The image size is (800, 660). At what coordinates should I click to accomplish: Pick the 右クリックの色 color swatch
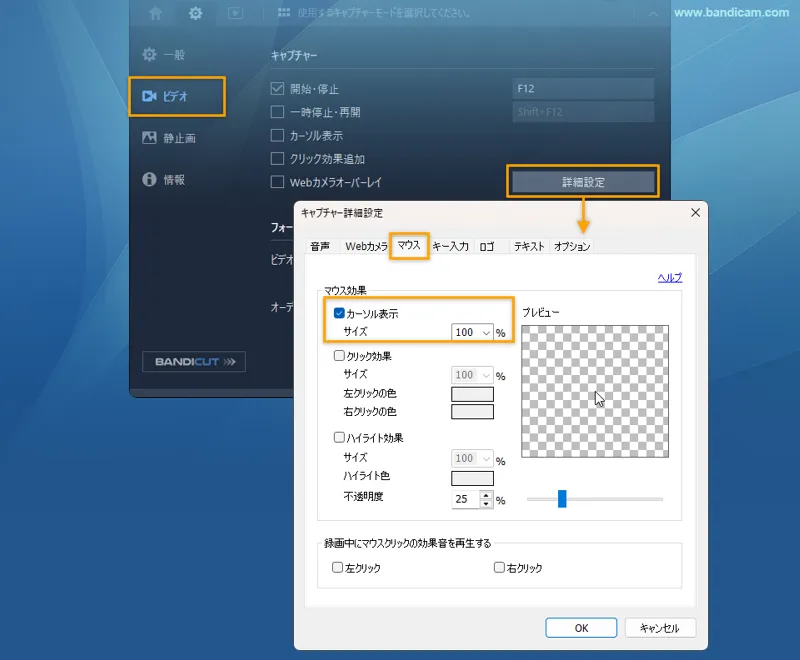click(472, 412)
